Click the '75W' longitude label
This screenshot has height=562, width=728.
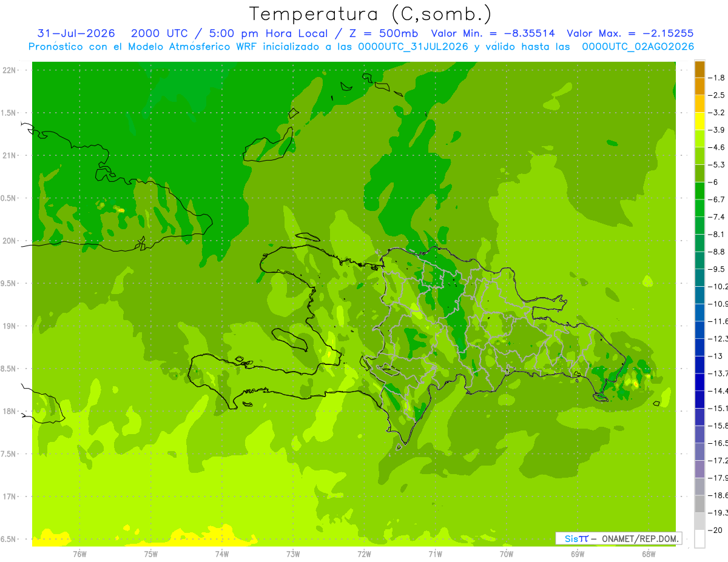(151, 554)
